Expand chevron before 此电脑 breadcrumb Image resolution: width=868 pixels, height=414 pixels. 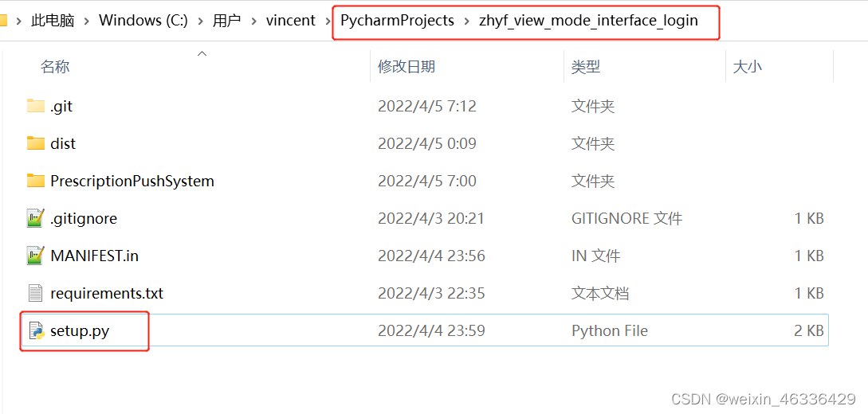tap(19, 21)
